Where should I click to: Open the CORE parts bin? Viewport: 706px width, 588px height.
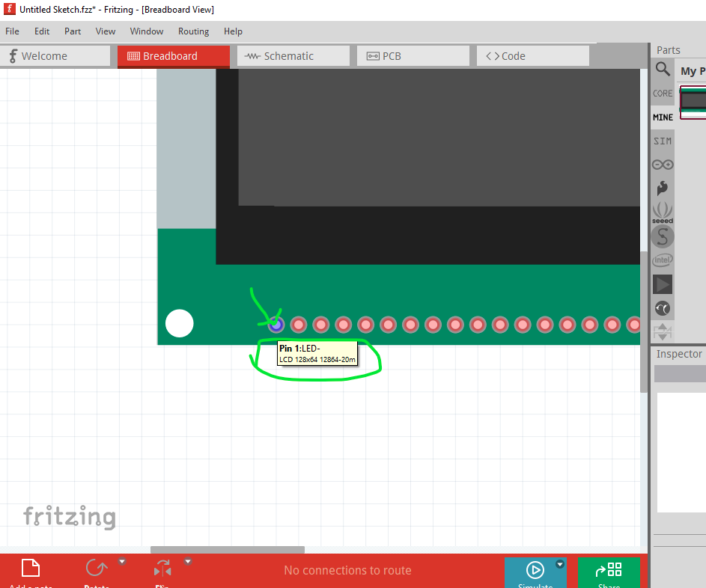[x=663, y=93]
